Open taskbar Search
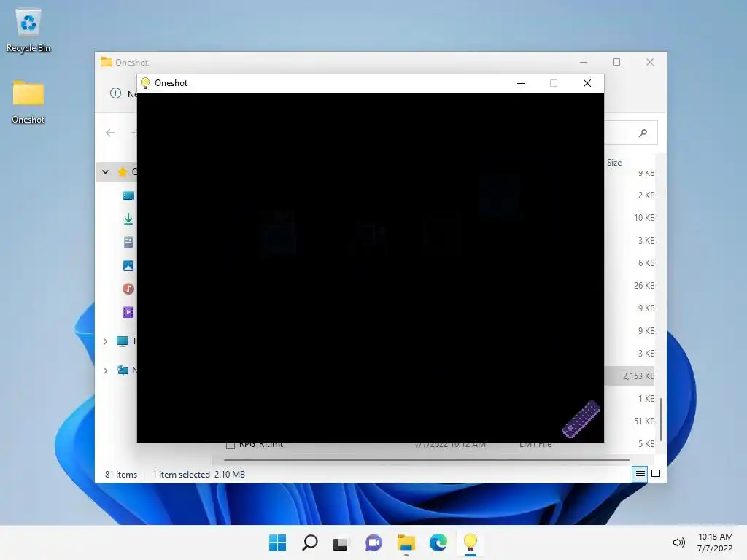Image resolution: width=747 pixels, height=560 pixels. pyautogui.click(x=309, y=542)
